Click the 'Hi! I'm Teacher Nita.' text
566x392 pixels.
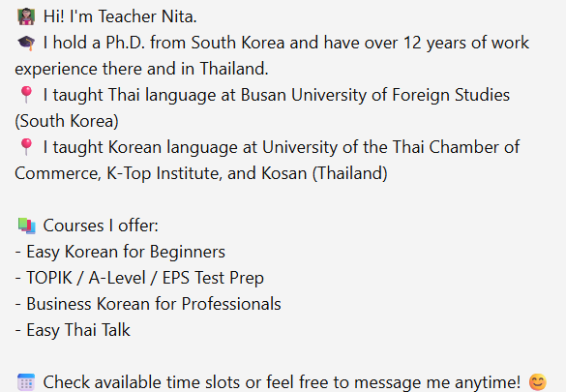coord(120,16)
